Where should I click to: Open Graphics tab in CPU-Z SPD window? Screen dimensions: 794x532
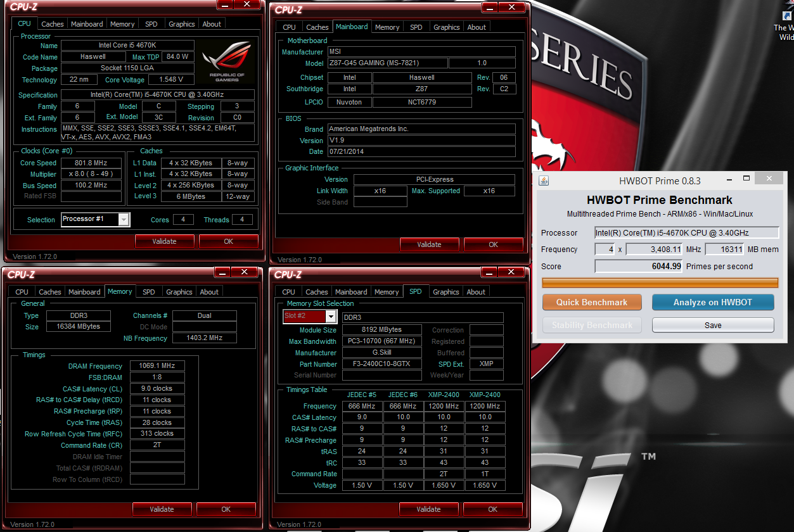pos(446,292)
